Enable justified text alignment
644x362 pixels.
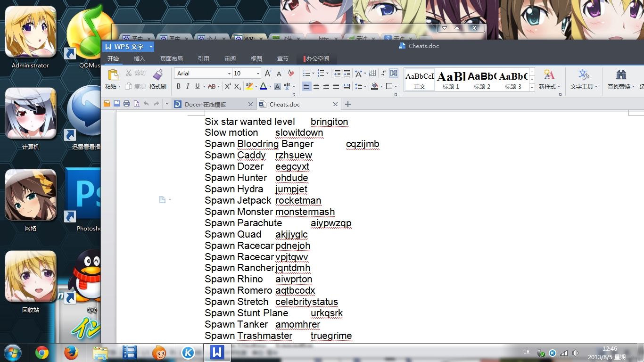[x=336, y=86]
